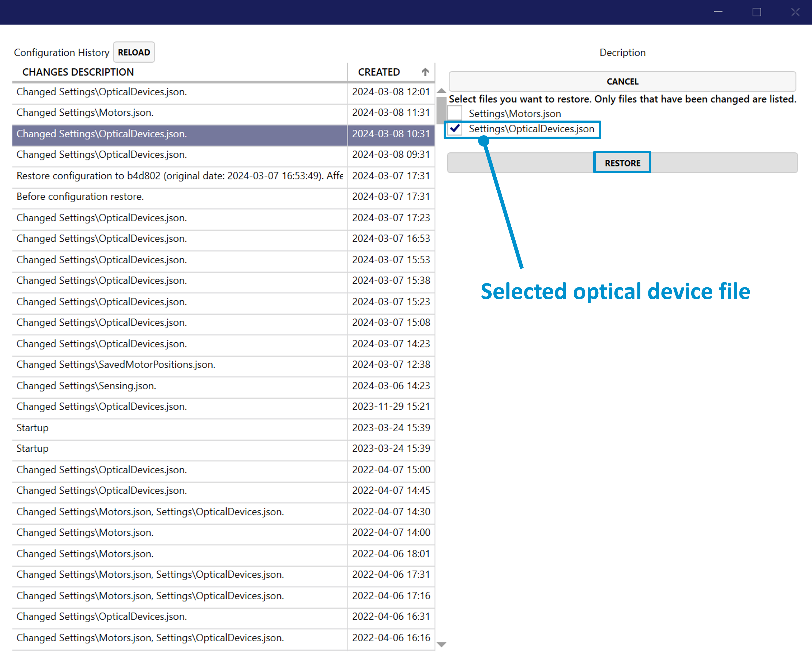Click the CANCEL button

(622, 81)
